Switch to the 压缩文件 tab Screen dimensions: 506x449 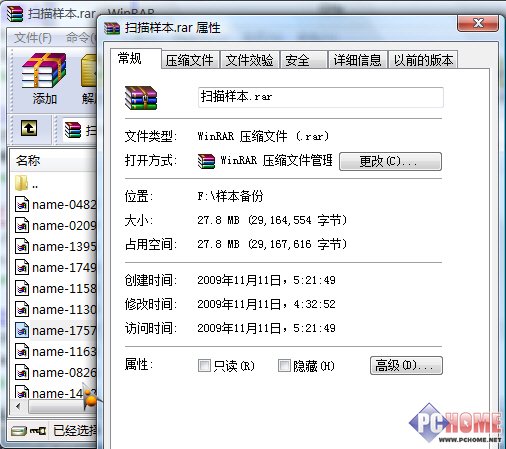(x=190, y=60)
